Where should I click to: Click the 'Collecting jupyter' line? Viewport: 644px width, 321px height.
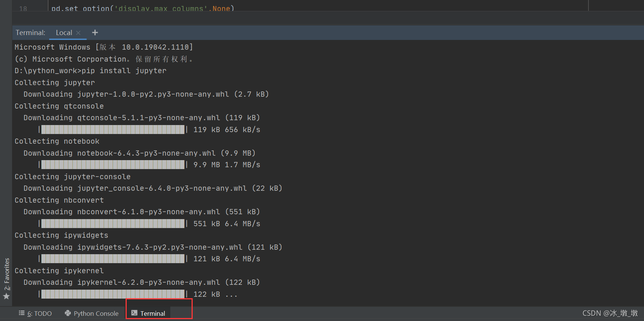pyautogui.click(x=55, y=82)
